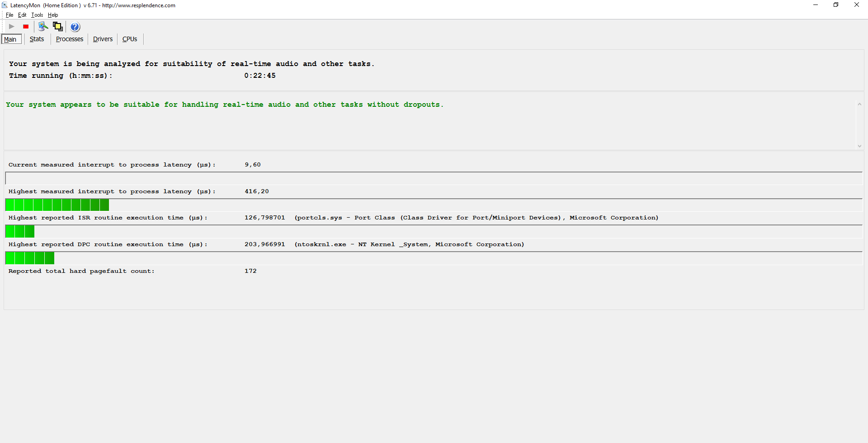Click the grayed-out Start monitoring play icon
Viewport: 868px width, 443px height.
pos(12,27)
